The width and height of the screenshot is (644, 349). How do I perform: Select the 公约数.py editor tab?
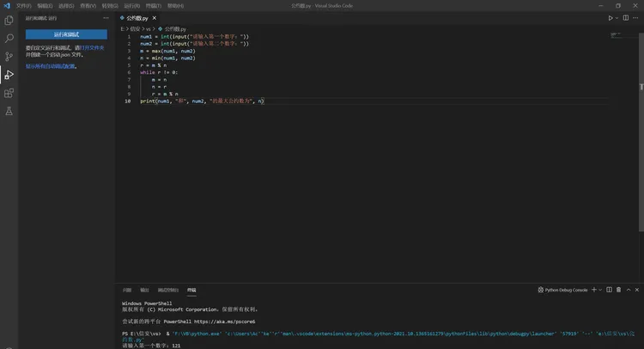(x=137, y=18)
